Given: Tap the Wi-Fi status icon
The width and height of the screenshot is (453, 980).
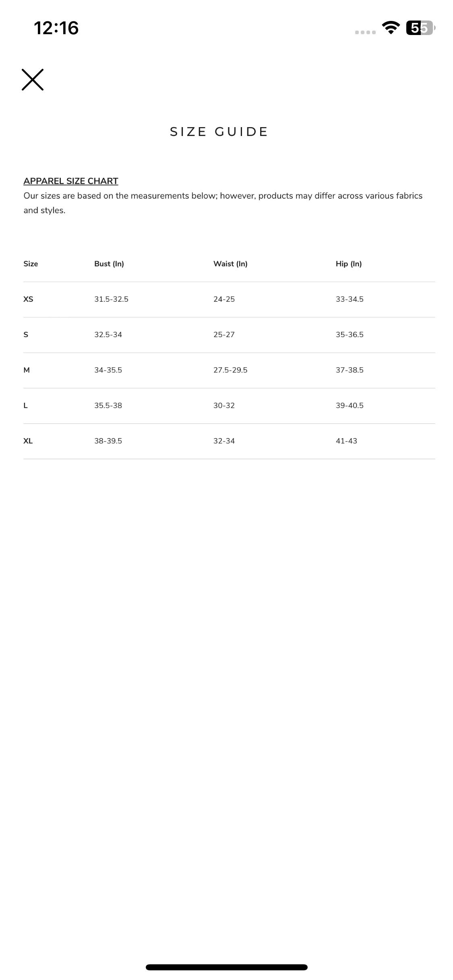Looking at the screenshot, I should (x=390, y=28).
